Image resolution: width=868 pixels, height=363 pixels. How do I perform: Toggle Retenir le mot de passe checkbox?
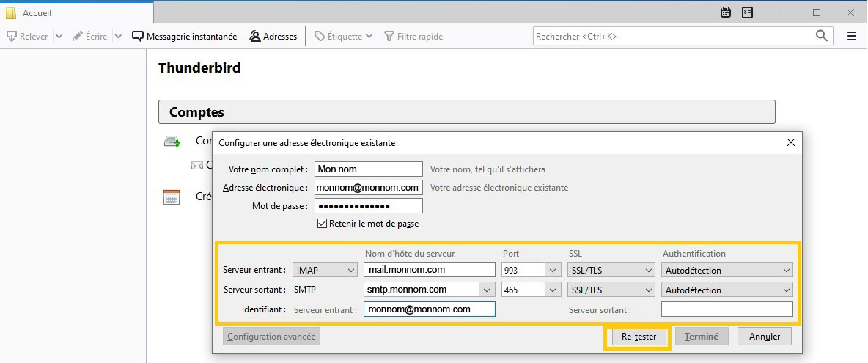tap(322, 224)
